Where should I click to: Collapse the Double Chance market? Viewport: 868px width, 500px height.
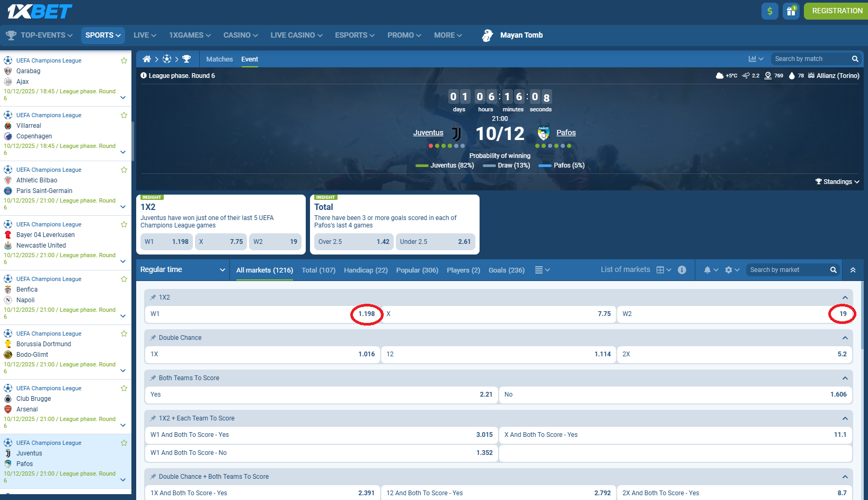click(845, 338)
